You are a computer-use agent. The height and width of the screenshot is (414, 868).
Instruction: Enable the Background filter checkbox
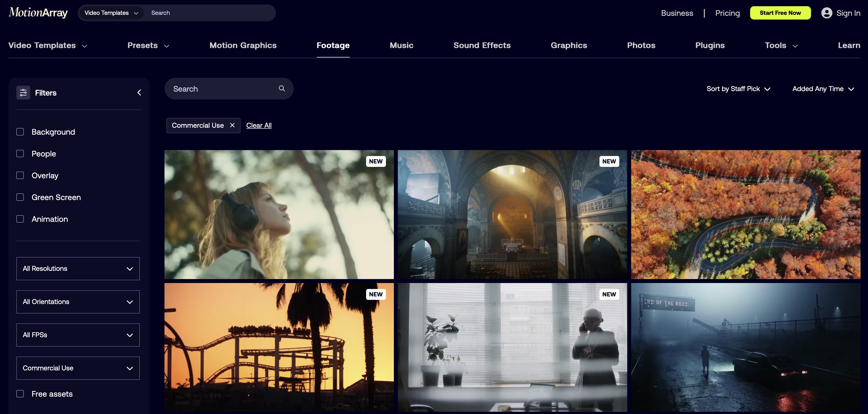[20, 132]
